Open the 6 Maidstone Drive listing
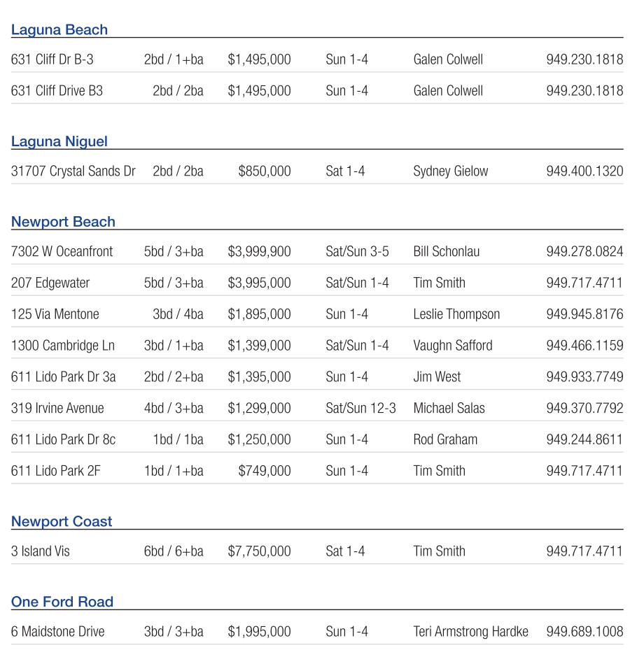This screenshot has width=644, height=650. tap(58, 631)
